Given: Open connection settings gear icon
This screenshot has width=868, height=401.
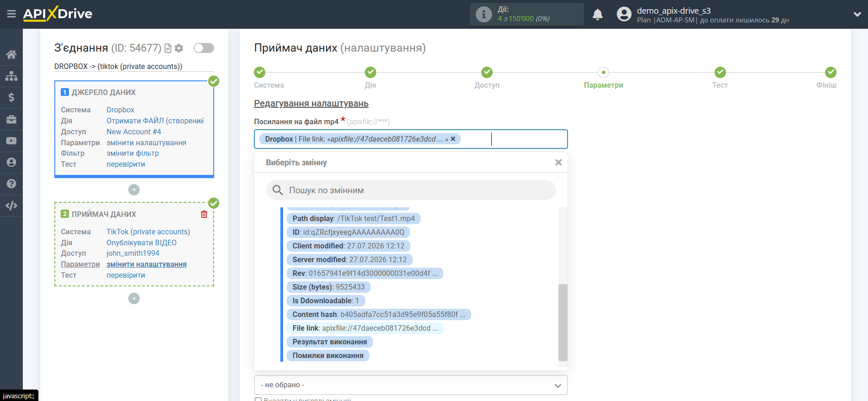Looking at the screenshot, I should [x=179, y=48].
